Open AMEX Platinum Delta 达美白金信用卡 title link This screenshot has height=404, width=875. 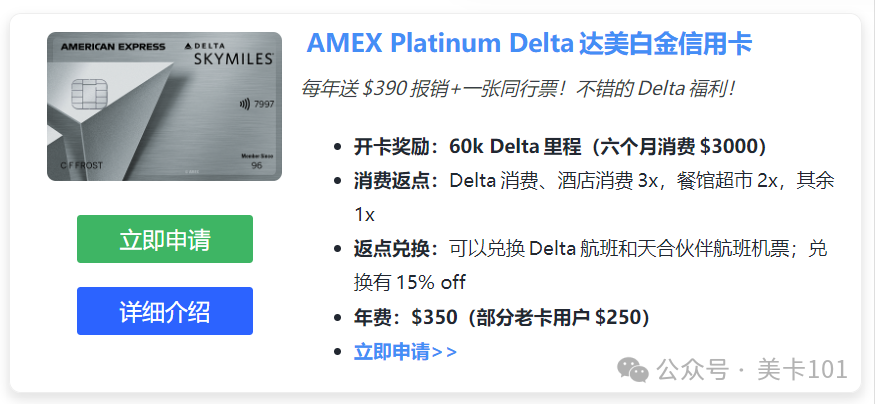(x=530, y=44)
